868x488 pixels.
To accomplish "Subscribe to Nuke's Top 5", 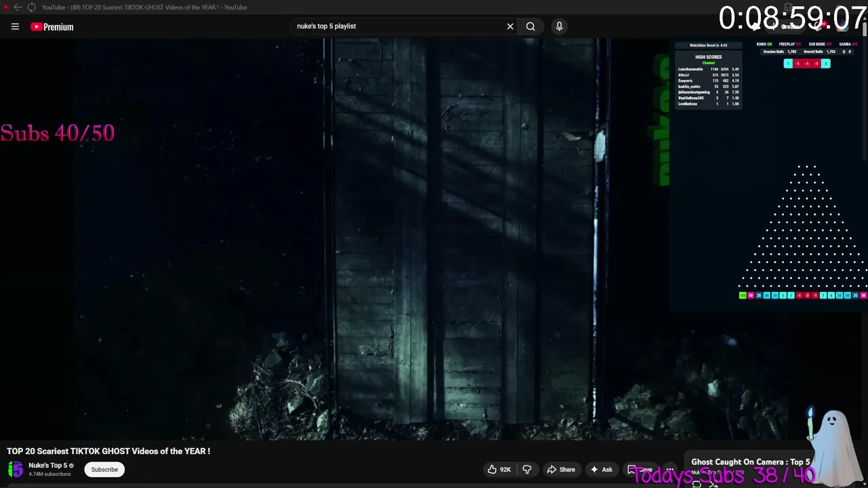I will click(104, 469).
